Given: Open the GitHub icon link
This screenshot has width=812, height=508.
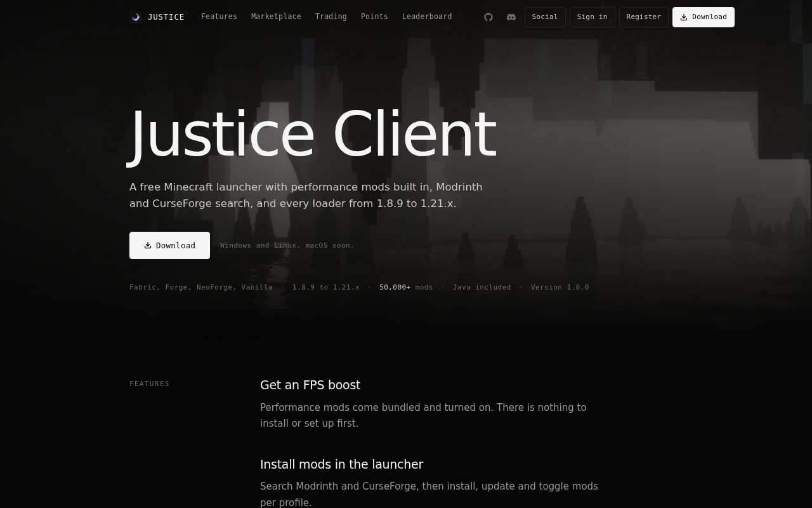Looking at the screenshot, I should (x=488, y=17).
